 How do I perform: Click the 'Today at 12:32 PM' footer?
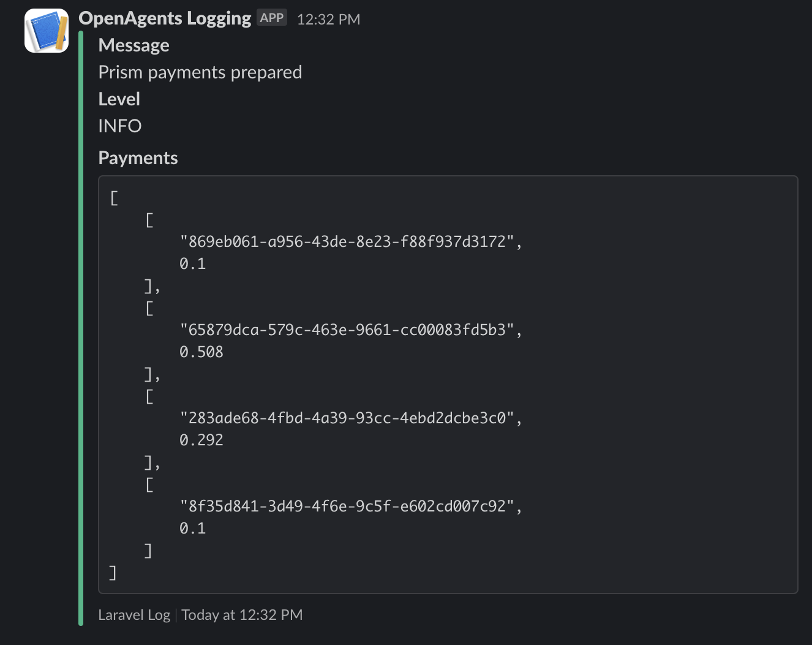(242, 615)
